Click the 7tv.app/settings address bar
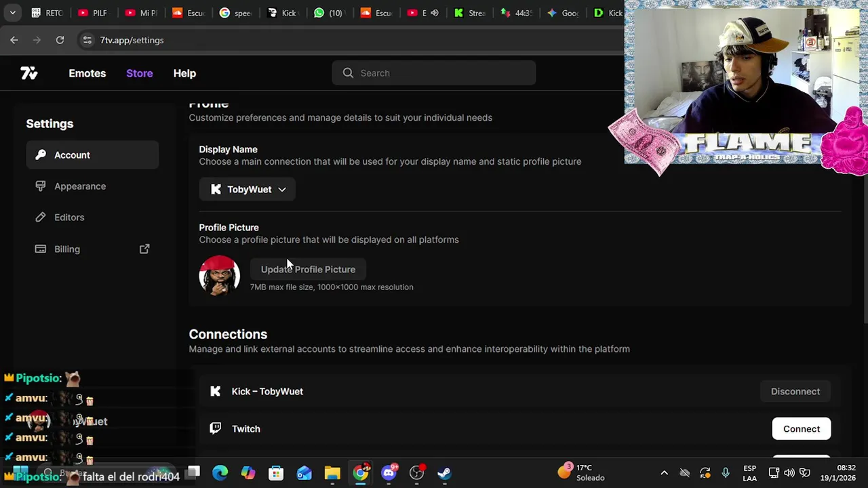 tap(132, 40)
